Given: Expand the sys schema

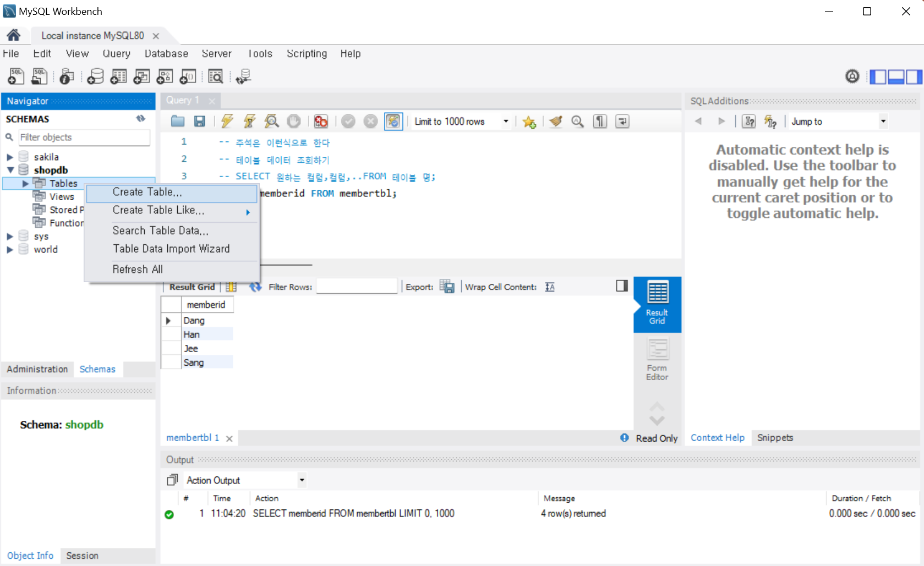Looking at the screenshot, I should (x=10, y=236).
